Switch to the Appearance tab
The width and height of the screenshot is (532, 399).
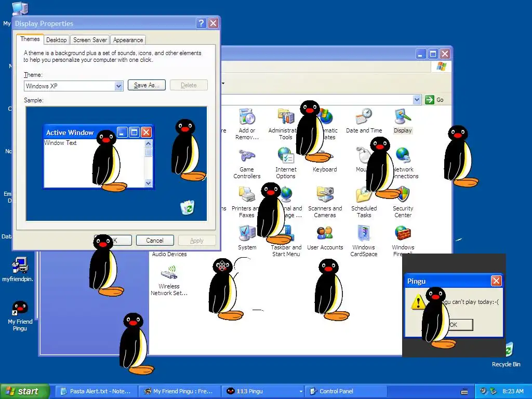[128, 40]
